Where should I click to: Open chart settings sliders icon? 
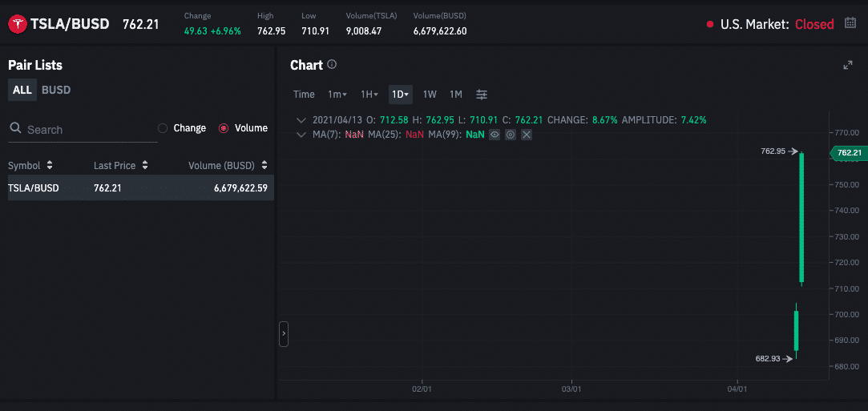(482, 94)
